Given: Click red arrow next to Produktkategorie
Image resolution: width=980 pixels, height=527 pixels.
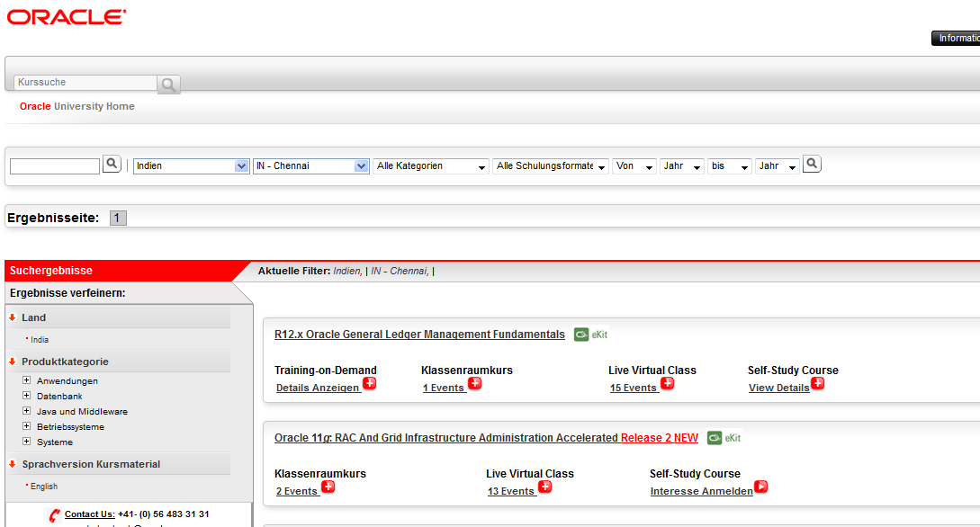Looking at the screenshot, I should [x=12, y=362].
